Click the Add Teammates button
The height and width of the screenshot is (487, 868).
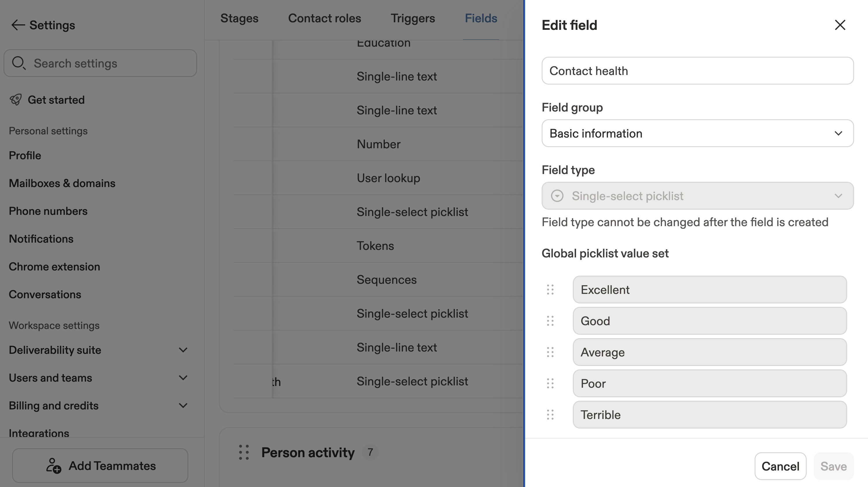pyautogui.click(x=100, y=465)
